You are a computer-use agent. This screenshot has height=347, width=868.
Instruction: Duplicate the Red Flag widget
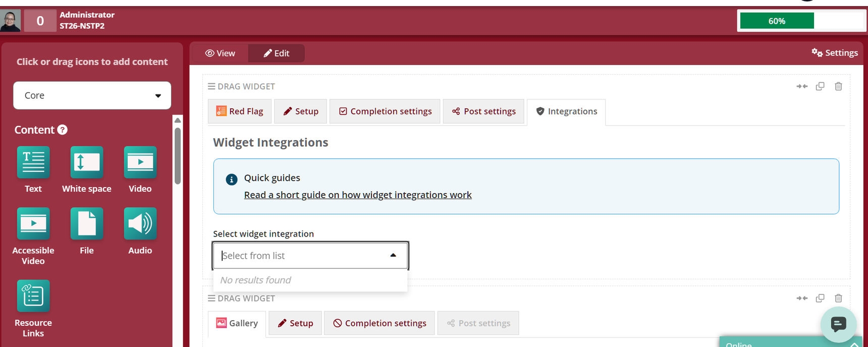pos(820,86)
